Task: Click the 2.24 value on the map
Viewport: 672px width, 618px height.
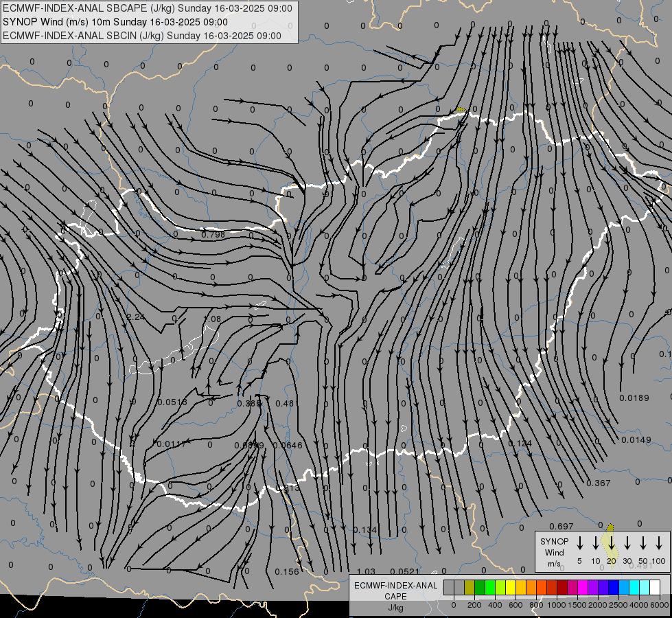Action: (x=136, y=317)
